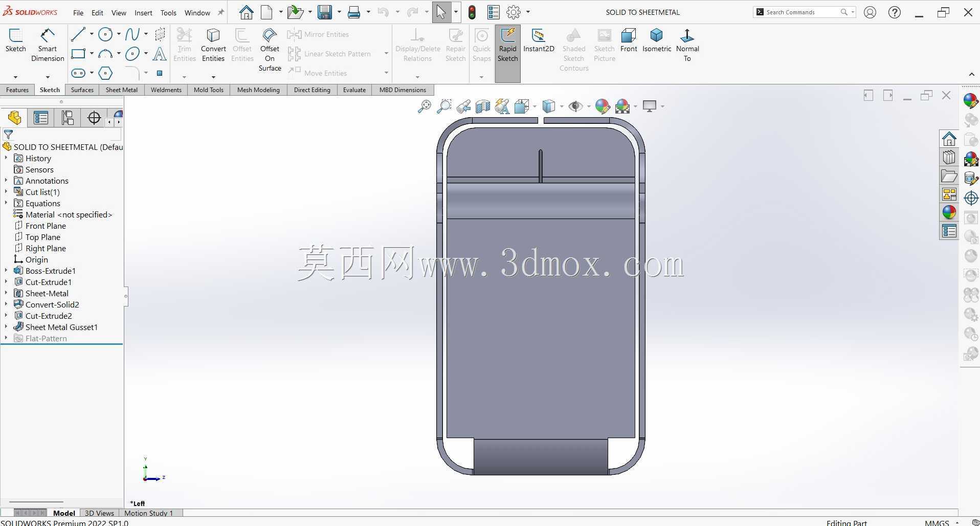Open Save button dropdown arrow
This screenshot has height=526, width=980.
coord(339,12)
